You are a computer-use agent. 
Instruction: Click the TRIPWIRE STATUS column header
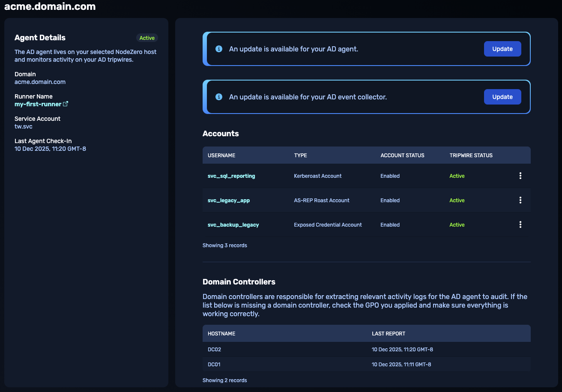click(x=471, y=156)
